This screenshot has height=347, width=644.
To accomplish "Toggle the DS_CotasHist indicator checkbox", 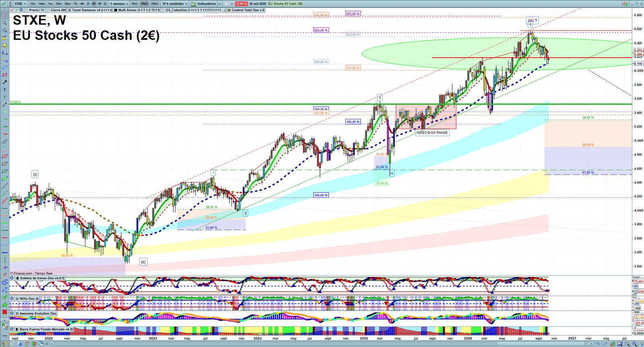I will [163, 10].
